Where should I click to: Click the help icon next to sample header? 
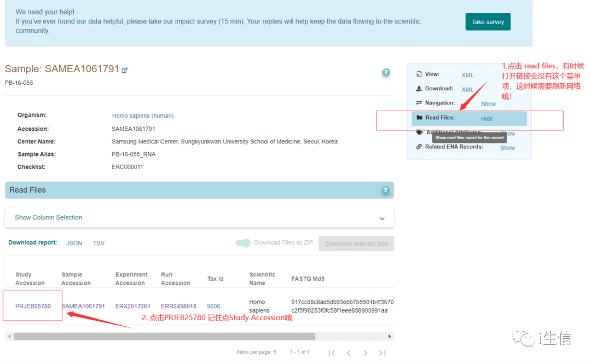point(386,72)
